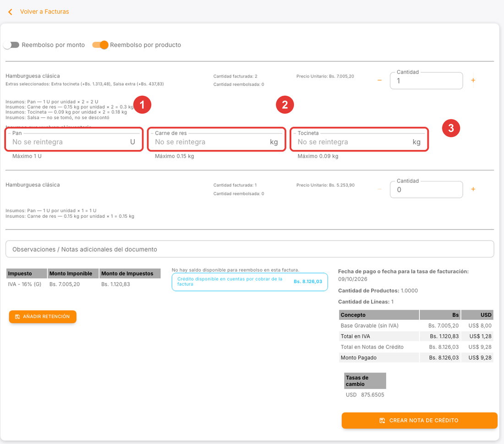Click Total en IVA row label
The width and height of the screenshot is (504, 444).
(356, 336)
